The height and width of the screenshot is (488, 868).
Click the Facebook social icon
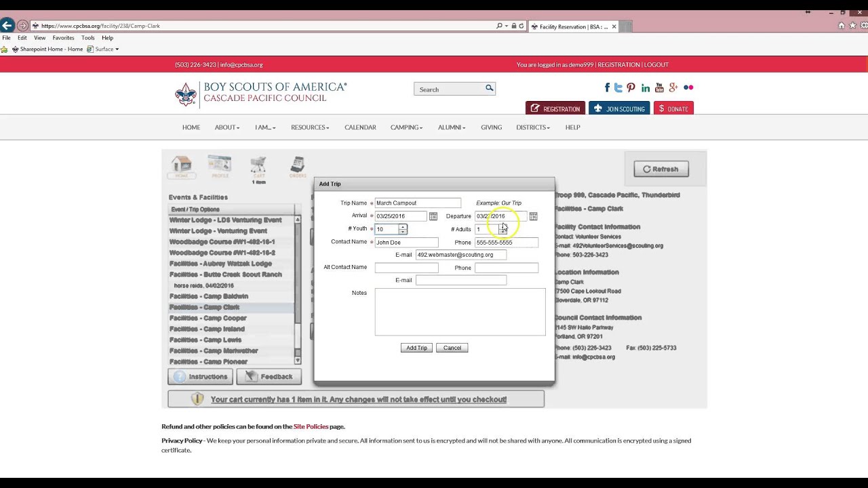pos(607,87)
